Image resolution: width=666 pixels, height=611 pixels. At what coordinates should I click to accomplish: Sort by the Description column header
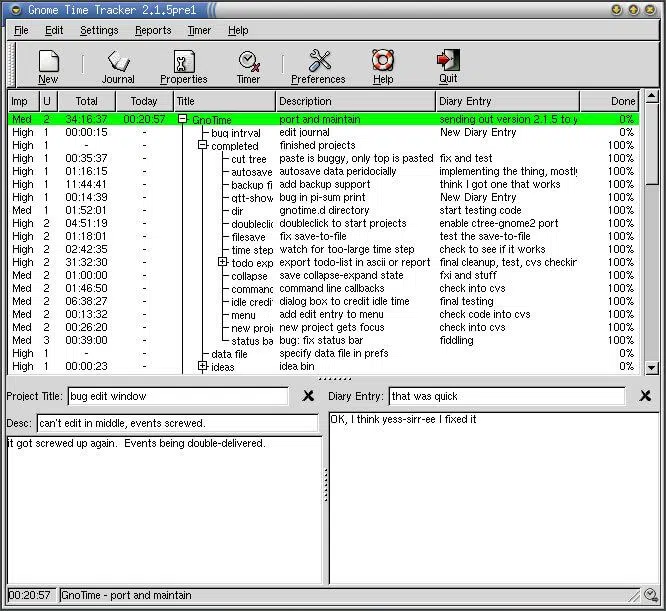point(355,101)
